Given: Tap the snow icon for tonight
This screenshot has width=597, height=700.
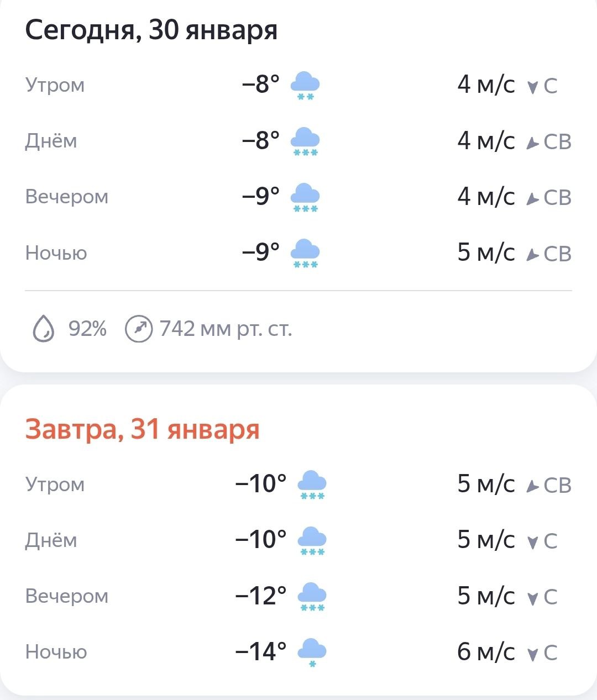Looking at the screenshot, I should pyautogui.click(x=305, y=254).
